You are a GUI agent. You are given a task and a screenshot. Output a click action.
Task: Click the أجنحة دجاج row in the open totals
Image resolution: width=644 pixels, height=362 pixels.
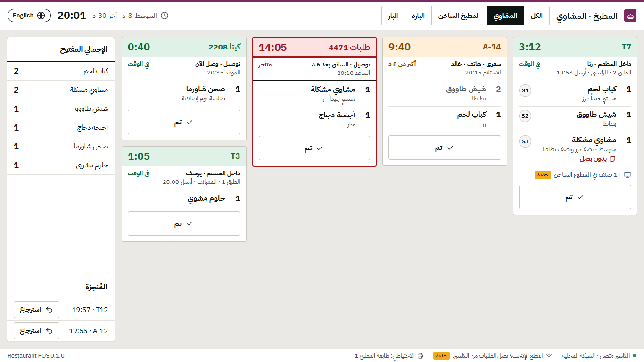[61, 128]
